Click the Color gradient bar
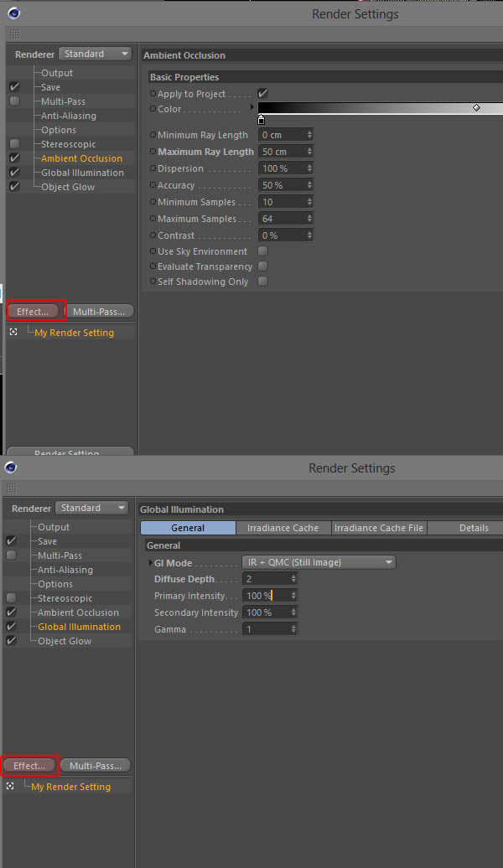Viewport: 503px width, 868px height. [x=380, y=107]
